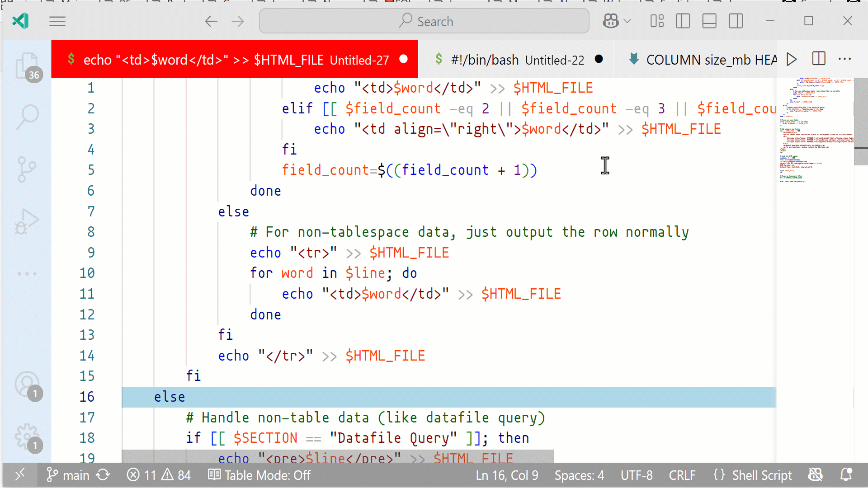Screen dimensions: 868x488
Task: Click the notifications bell in the status bar
Action: pyautogui.click(x=846, y=475)
